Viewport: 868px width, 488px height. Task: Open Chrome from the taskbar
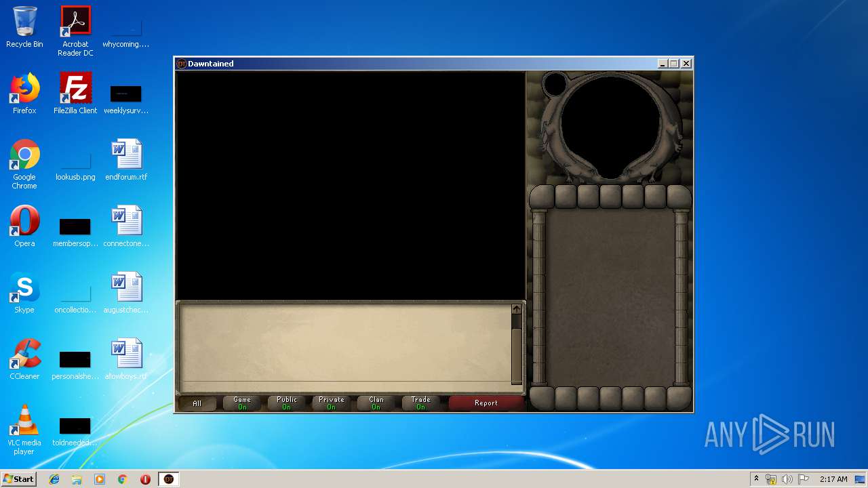coord(123,479)
